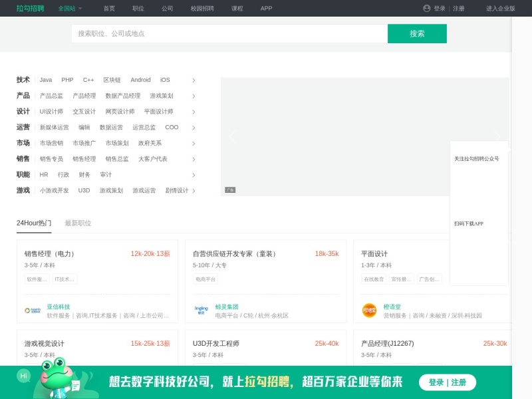Open U3D开发工程师 job posting
Screen dimensions: 532x399
[x=216, y=343]
